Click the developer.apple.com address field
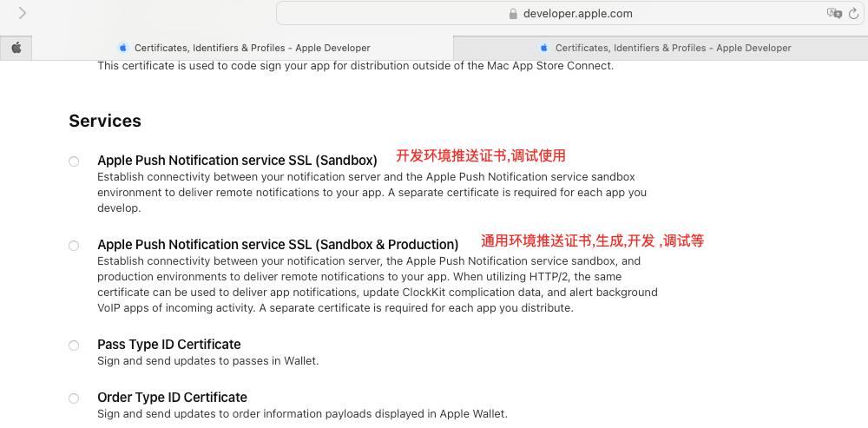 pos(570,13)
